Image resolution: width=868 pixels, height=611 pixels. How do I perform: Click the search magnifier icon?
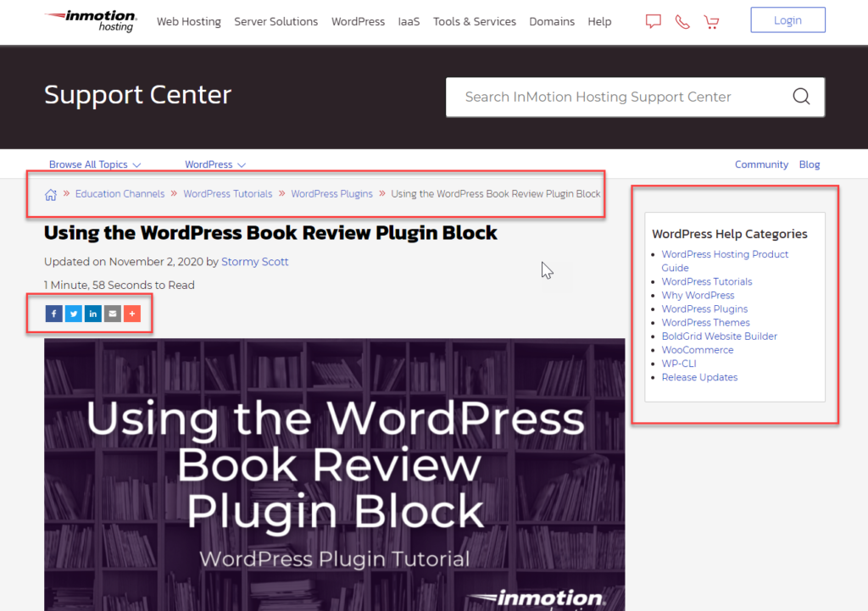[x=801, y=97]
